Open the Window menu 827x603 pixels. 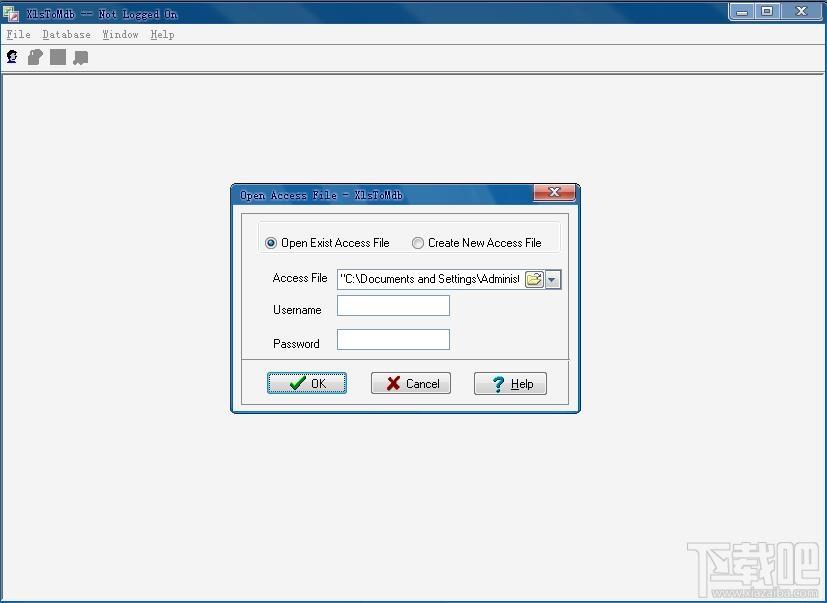coord(120,34)
